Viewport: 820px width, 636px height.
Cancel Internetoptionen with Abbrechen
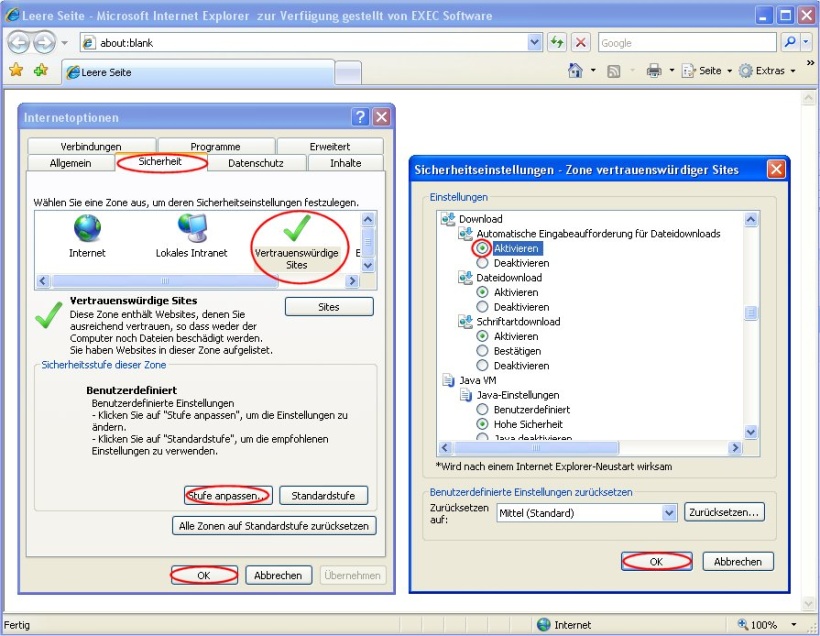pos(278,575)
